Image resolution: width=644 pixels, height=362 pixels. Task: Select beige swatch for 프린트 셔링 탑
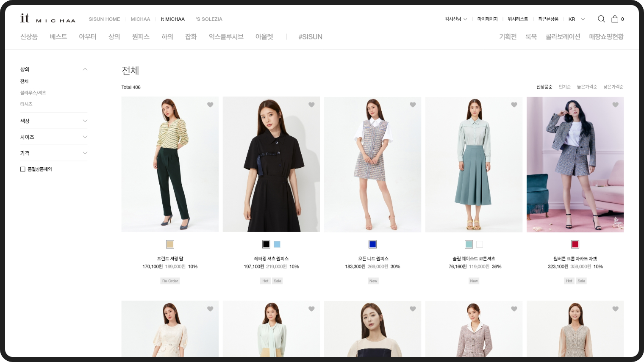(x=170, y=244)
